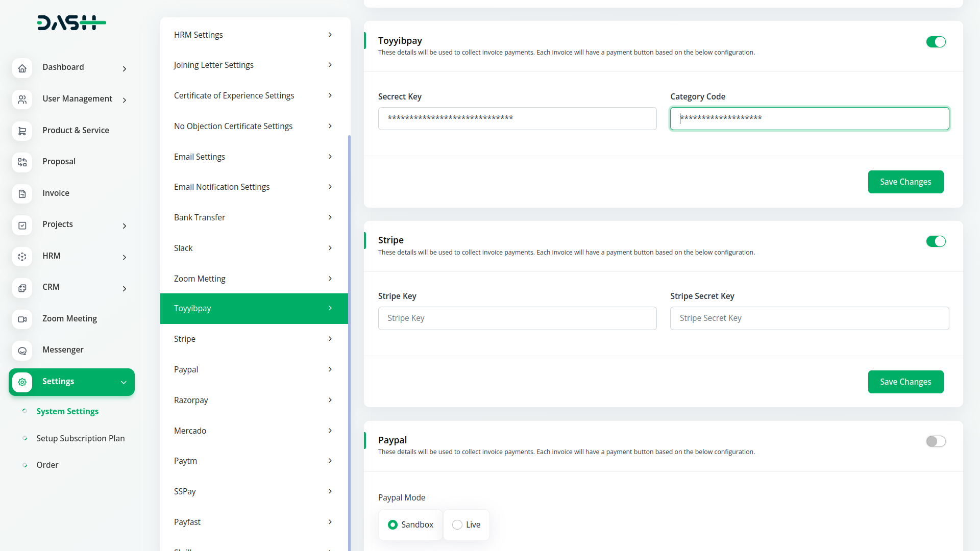Click the Stripe Key input field
Screen dimensions: 980x551
click(517, 318)
